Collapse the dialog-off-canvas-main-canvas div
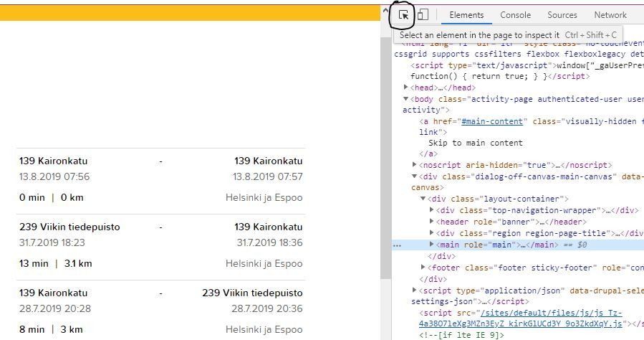 (x=415, y=176)
